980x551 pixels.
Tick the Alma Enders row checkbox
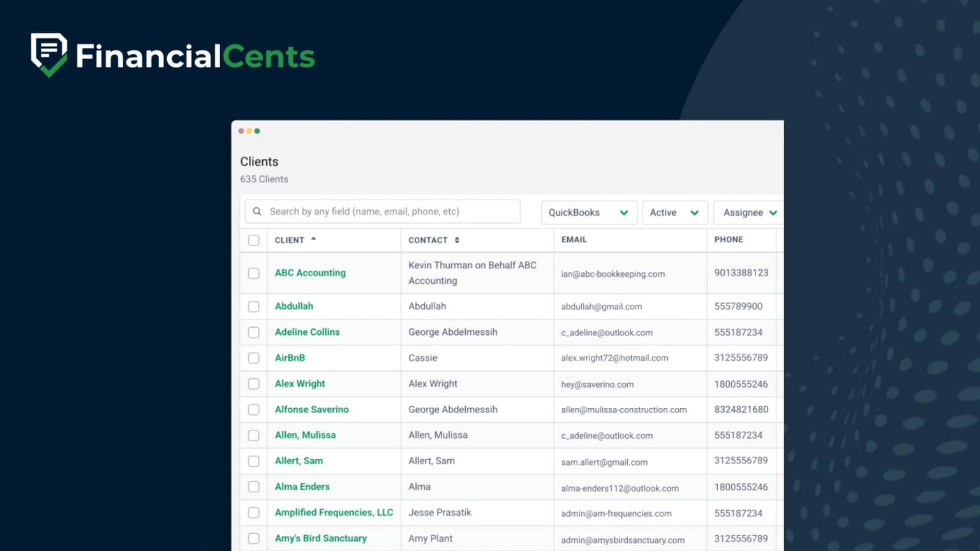tap(253, 487)
